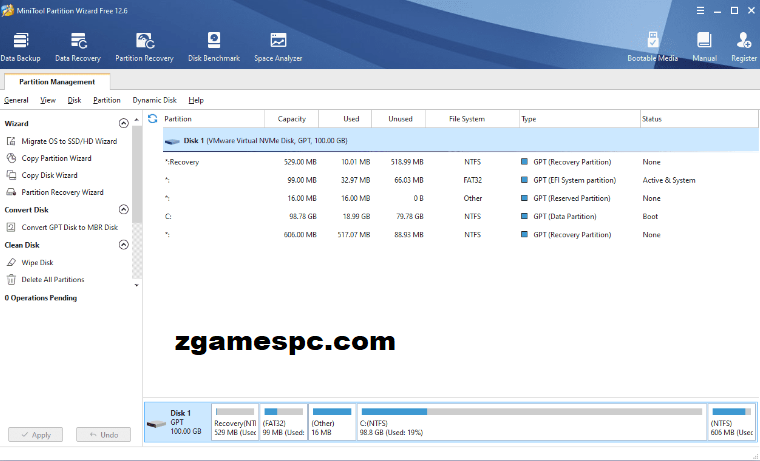
Task: Launch Data Recovery from the toolbar
Action: pyautogui.click(x=78, y=47)
